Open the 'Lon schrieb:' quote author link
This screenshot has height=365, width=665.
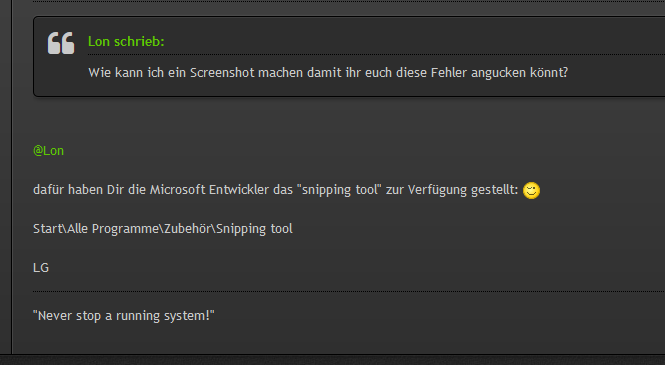pyautogui.click(x=126, y=42)
